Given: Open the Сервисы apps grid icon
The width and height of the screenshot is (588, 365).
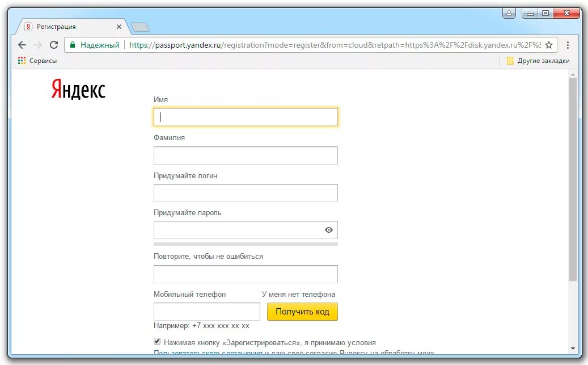Looking at the screenshot, I should [x=22, y=61].
